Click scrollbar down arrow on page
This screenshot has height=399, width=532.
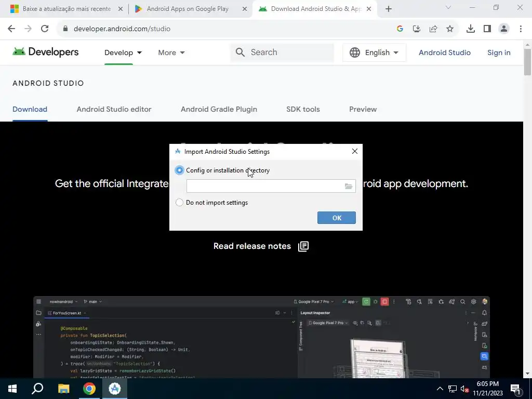[x=527, y=374]
